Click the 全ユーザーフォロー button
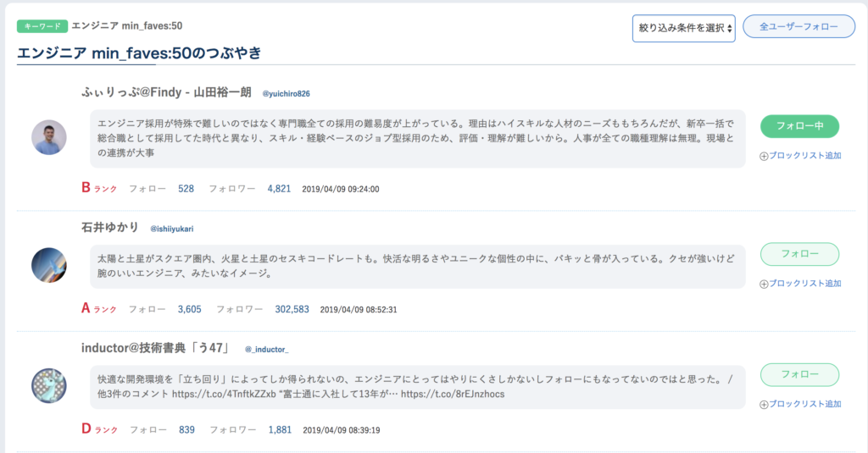 798,27
